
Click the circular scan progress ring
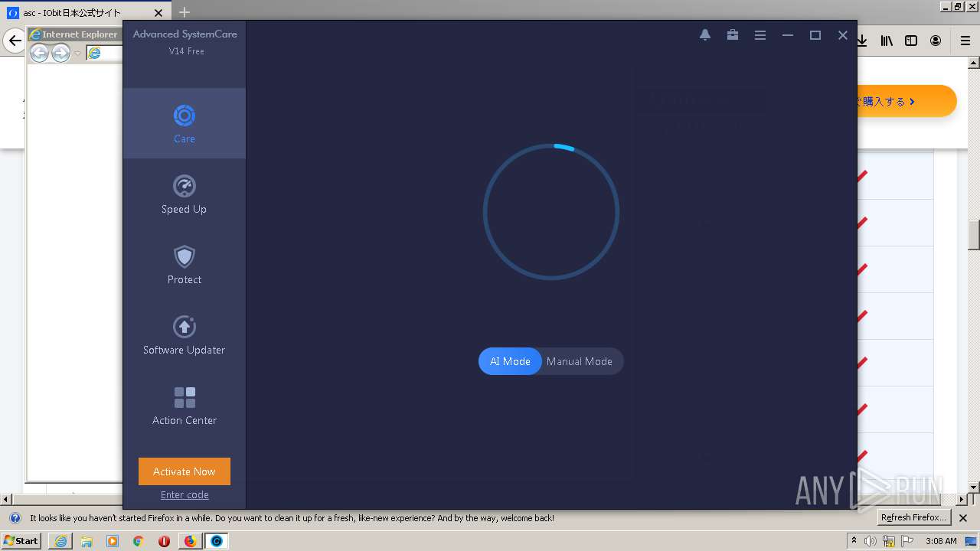(551, 212)
